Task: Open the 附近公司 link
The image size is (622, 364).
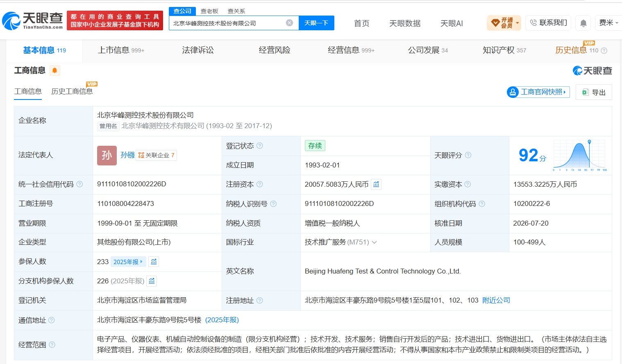Action: 496,300
